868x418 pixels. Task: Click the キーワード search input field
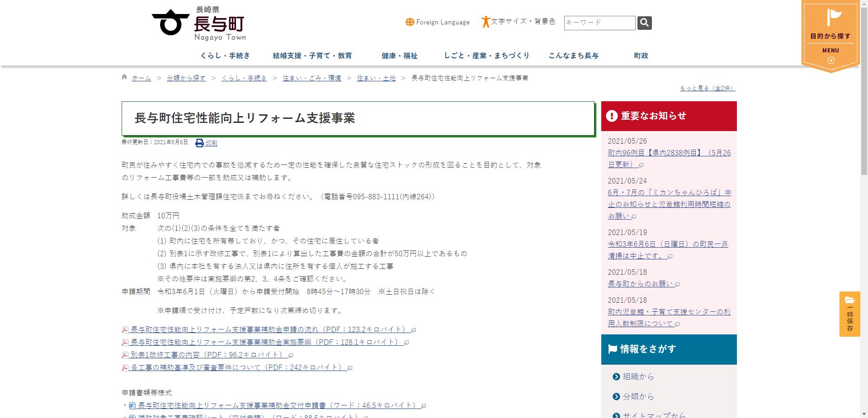[x=599, y=23]
